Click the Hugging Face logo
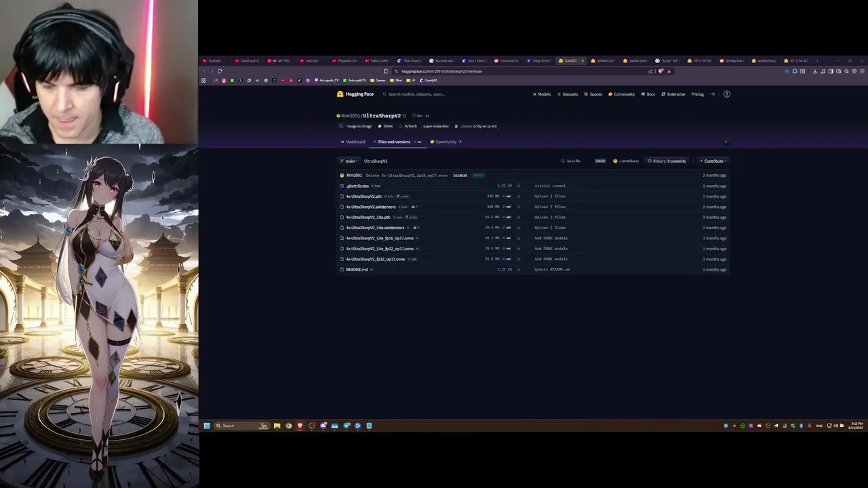This screenshot has width=868, height=488. click(x=357, y=94)
